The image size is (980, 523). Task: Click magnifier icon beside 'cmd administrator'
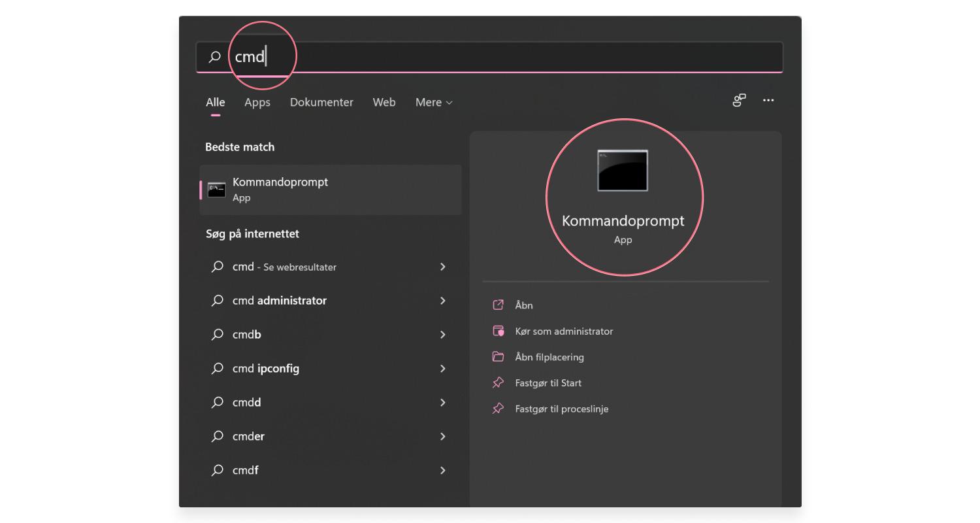218,301
